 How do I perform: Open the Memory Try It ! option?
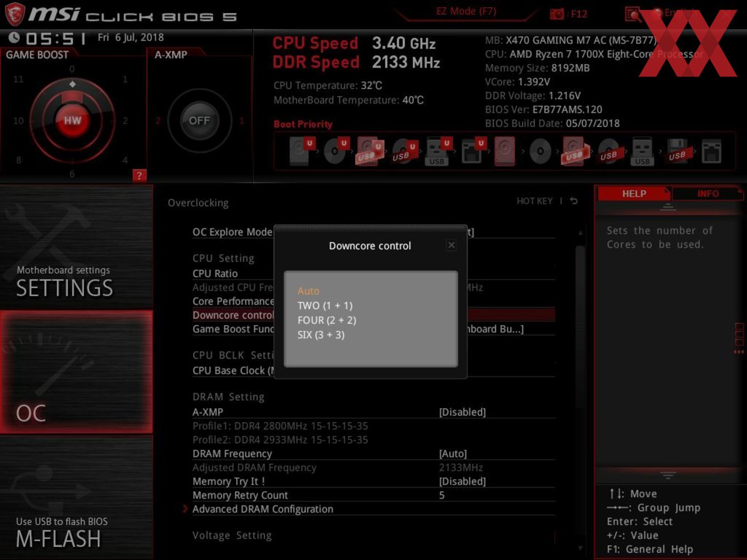pyautogui.click(x=374, y=481)
